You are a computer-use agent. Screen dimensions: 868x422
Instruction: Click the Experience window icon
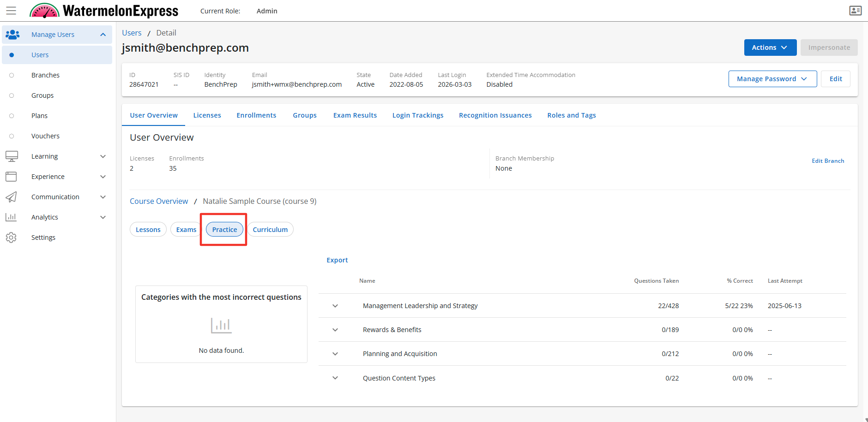(x=12, y=177)
